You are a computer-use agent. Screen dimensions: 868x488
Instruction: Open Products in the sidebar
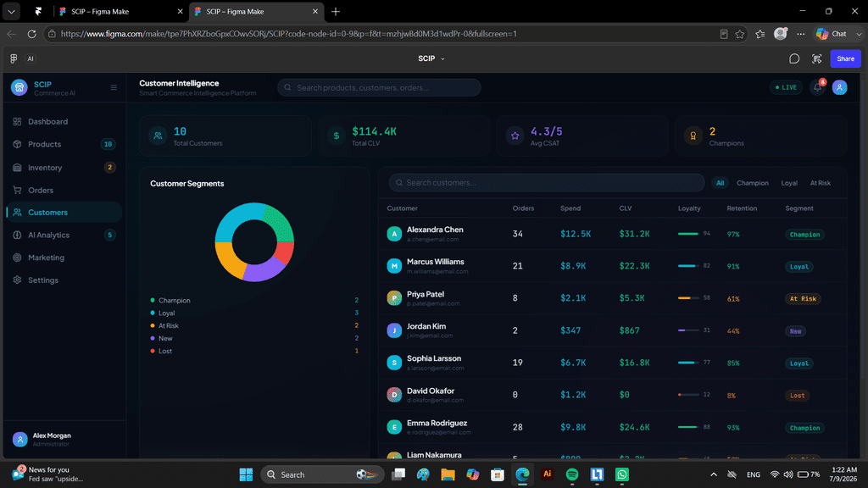[64, 144]
